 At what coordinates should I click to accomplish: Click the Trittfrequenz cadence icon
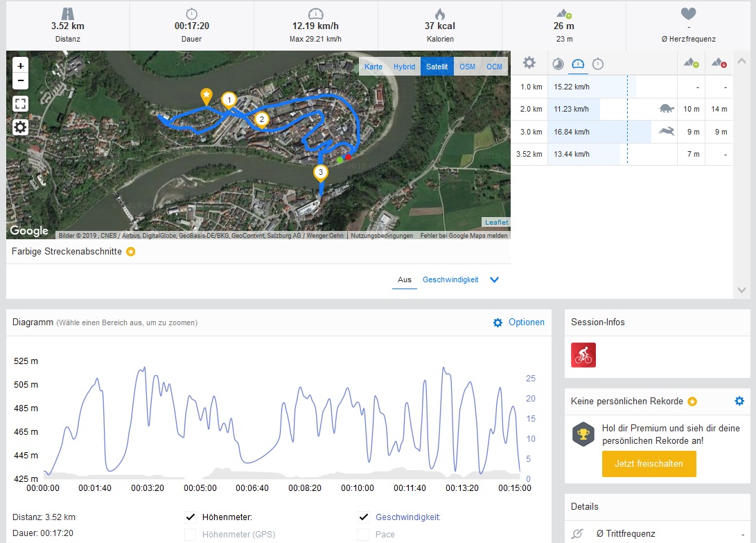point(577,533)
